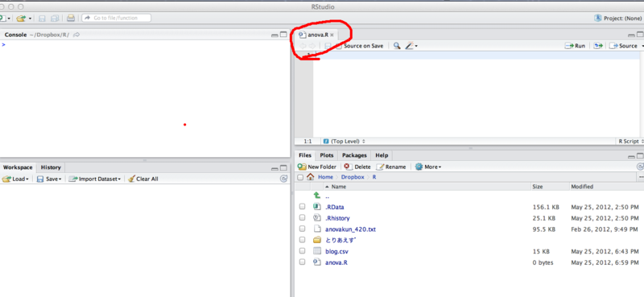644x297 pixels.
Task: Click the anovakun_420.txt file icon
Action: click(x=316, y=229)
